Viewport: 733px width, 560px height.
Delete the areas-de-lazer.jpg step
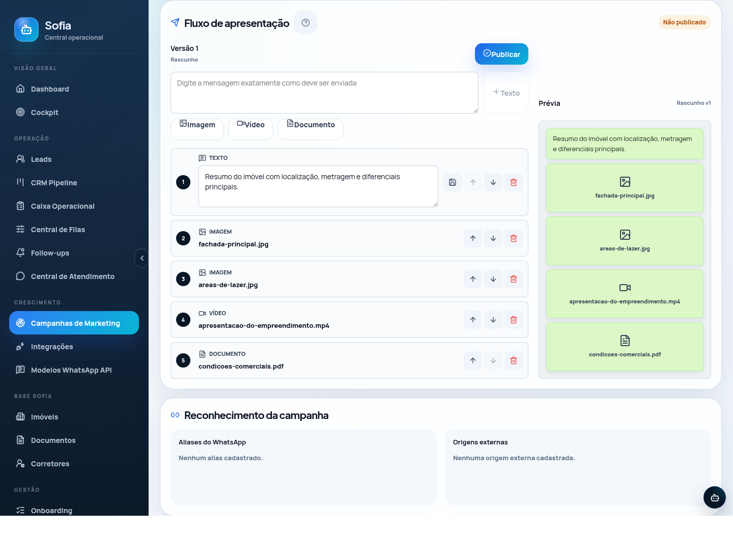pyautogui.click(x=514, y=279)
